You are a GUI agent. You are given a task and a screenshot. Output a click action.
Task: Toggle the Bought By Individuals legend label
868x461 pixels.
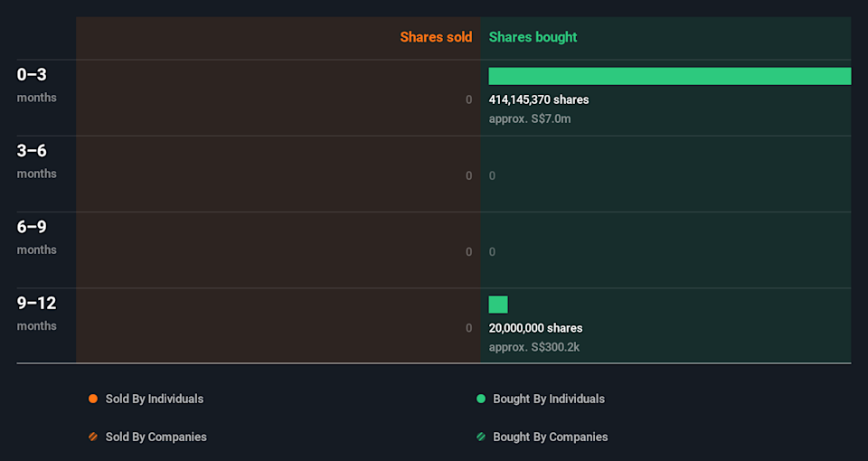[548, 399]
